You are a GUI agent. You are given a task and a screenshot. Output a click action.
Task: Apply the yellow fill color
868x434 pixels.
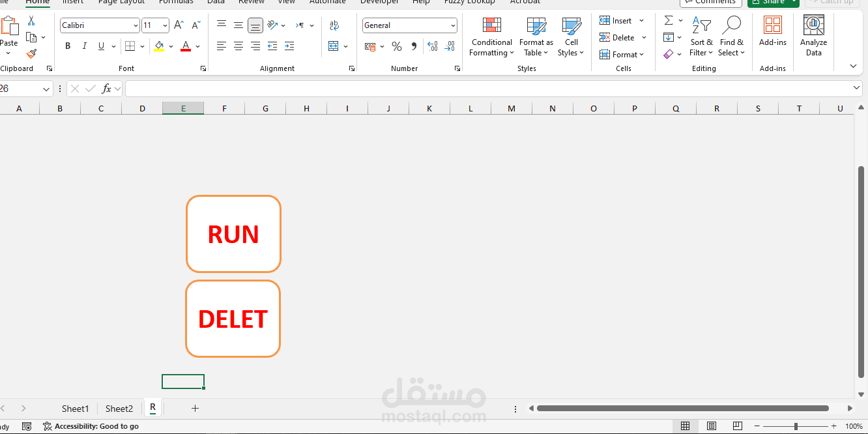159,46
